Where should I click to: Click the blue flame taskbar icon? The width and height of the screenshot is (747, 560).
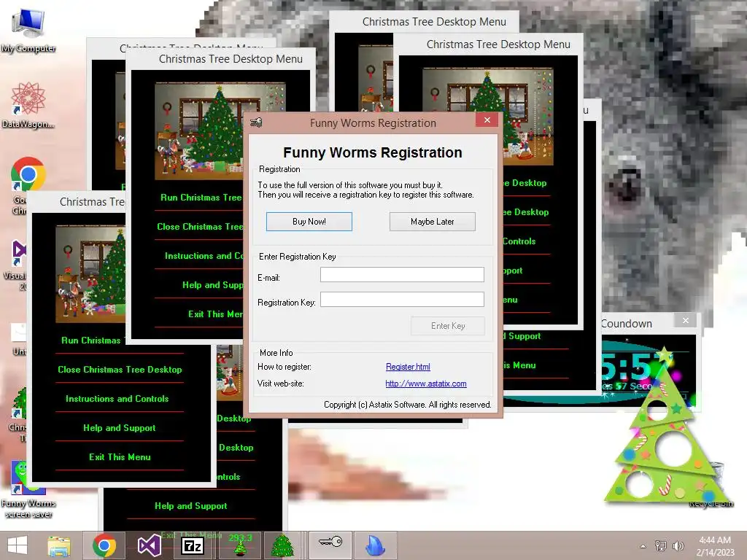pos(375,545)
